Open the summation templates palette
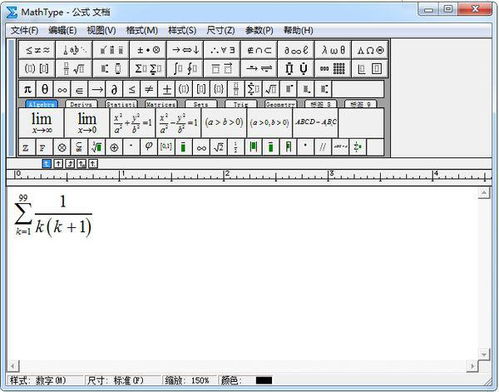The width and height of the screenshot is (499, 392). click(x=148, y=69)
